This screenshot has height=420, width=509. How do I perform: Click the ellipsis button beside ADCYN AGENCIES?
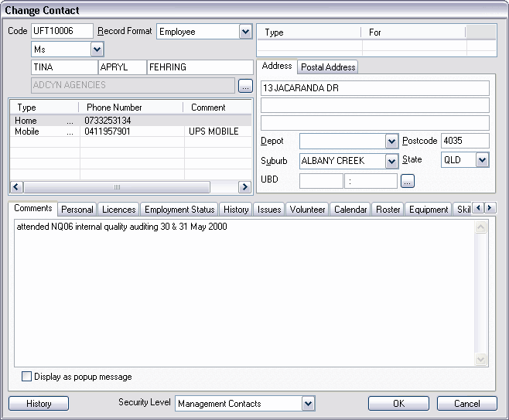(x=245, y=85)
